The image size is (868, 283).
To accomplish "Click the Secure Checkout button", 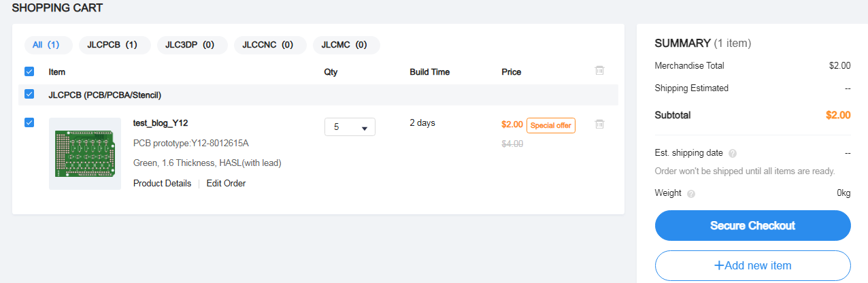I will 752,225.
